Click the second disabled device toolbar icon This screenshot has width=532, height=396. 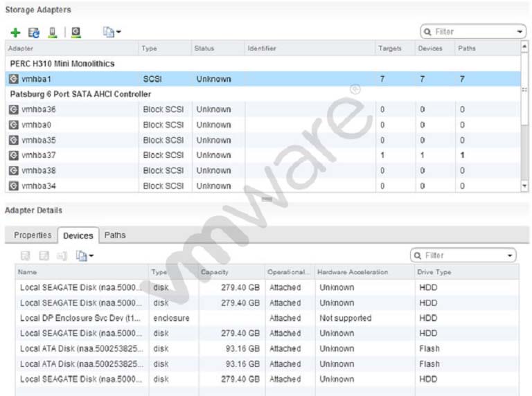click(44, 255)
